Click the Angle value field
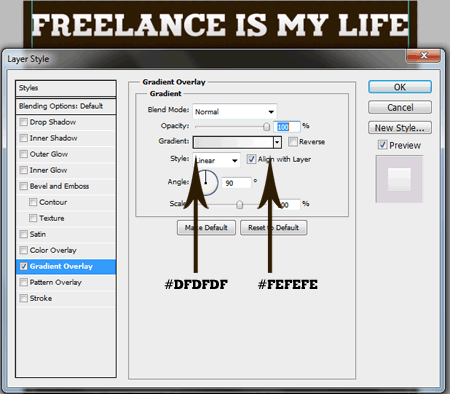Screen dimensions: 450x394 point(236,183)
